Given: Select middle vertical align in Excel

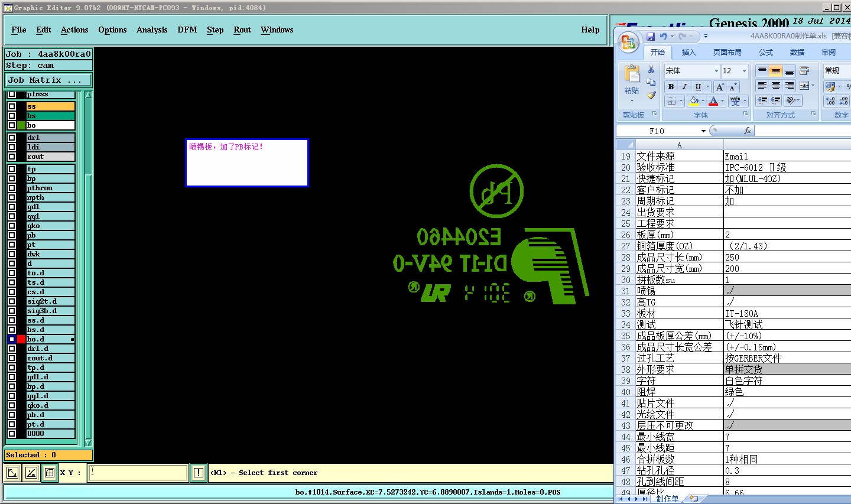Looking at the screenshot, I should (x=776, y=71).
